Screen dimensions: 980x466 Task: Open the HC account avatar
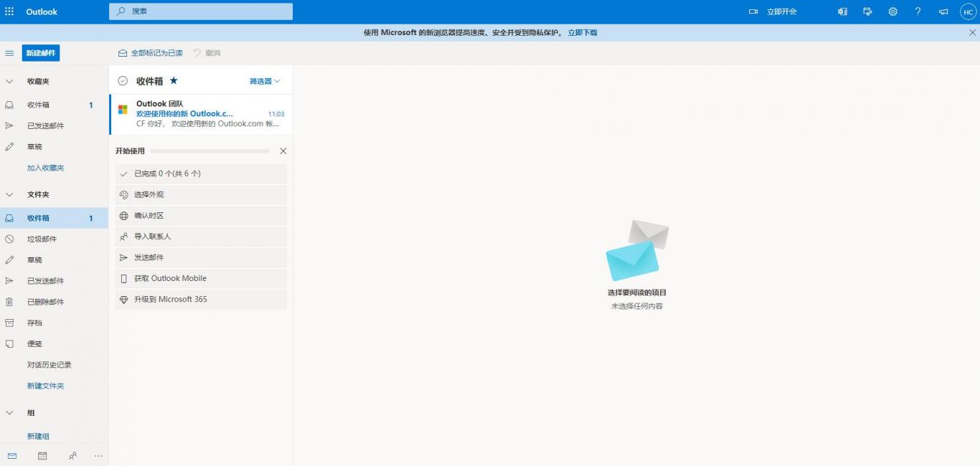[x=968, y=11]
